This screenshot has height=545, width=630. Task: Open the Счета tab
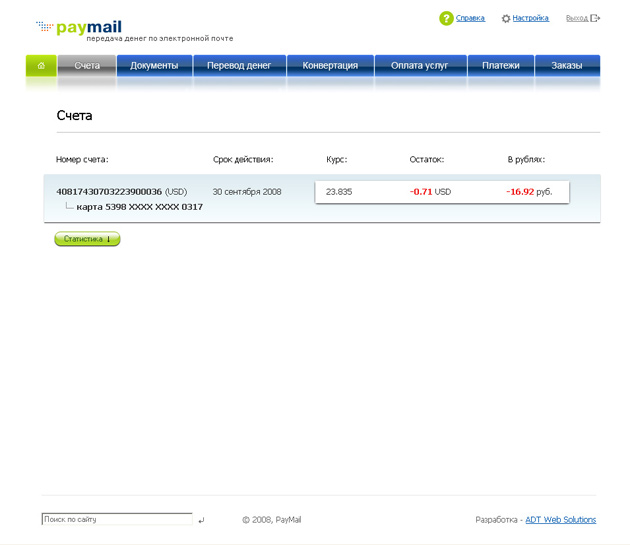(87, 66)
